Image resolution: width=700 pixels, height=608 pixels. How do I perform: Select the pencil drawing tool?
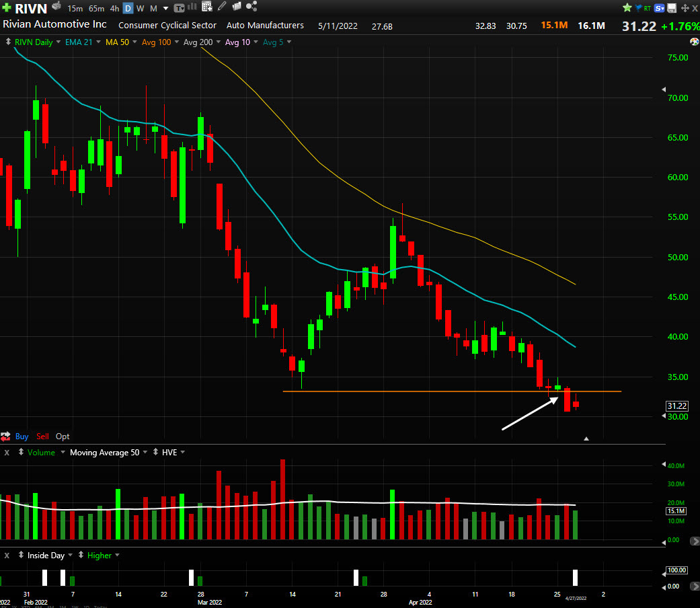222,6
